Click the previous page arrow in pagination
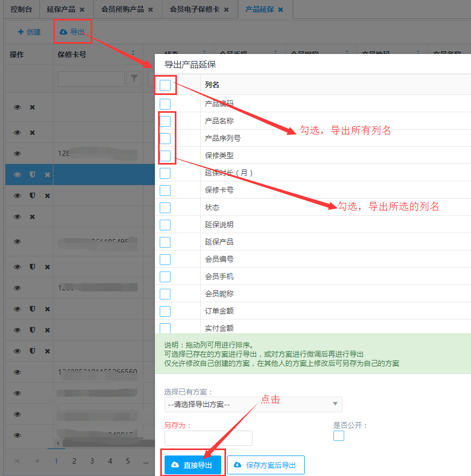Image resolution: width=471 pixels, height=476 pixels. pos(37,461)
